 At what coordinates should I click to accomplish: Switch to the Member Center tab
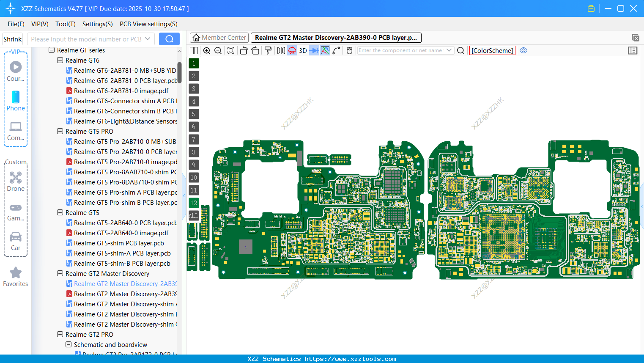tap(219, 37)
